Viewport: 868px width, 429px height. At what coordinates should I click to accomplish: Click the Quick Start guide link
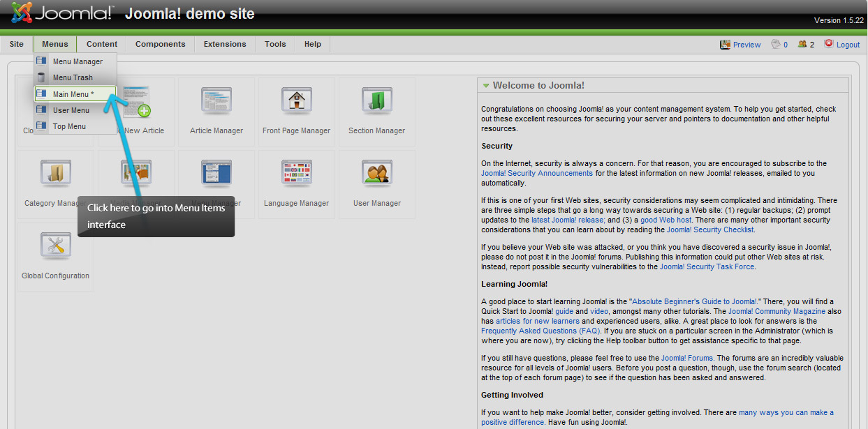[564, 311]
